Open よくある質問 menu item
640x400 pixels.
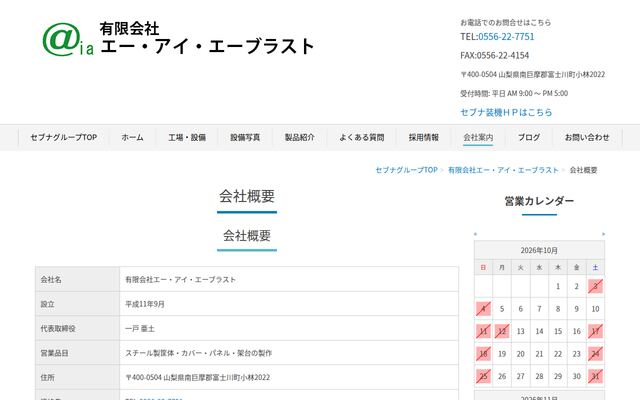(x=362, y=138)
